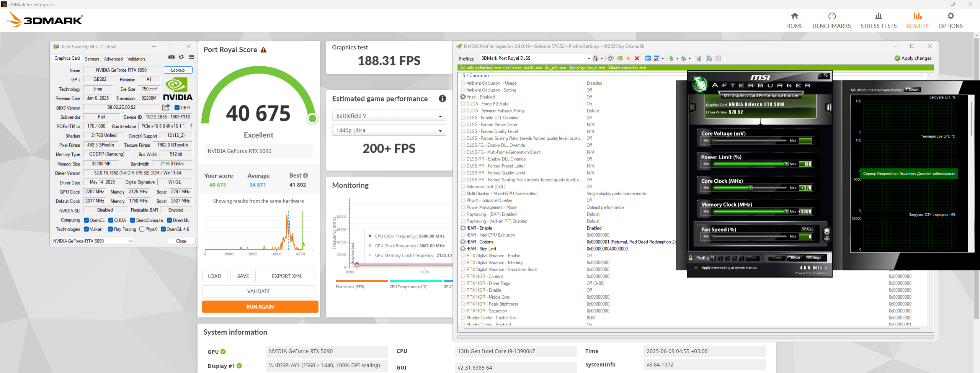Enable the PhysX checkbox

[x=142, y=229]
